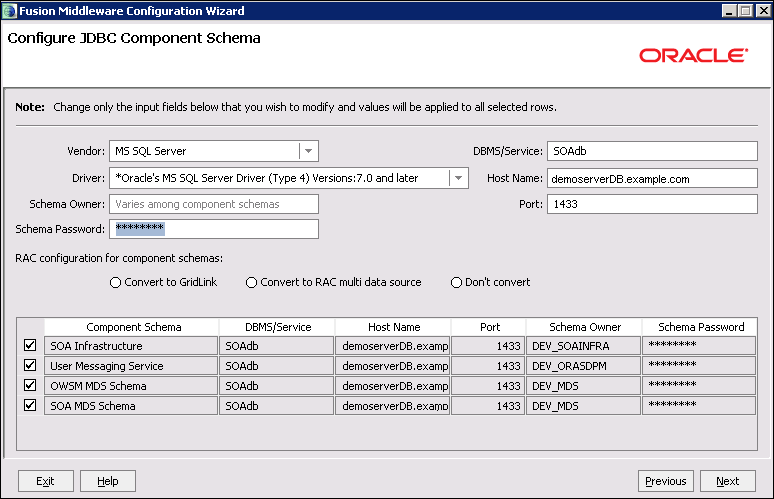The width and height of the screenshot is (774, 499).
Task: Minimize the Configuration Wizard window
Action: (729, 10)
